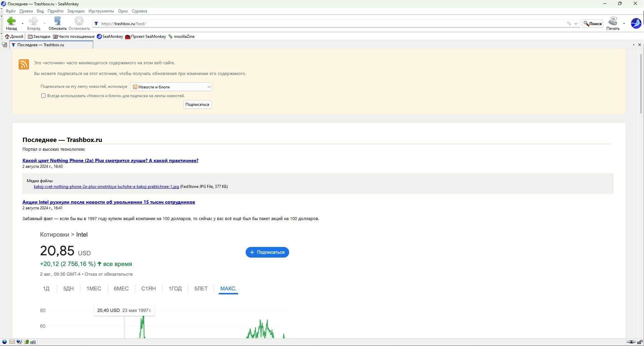Click the URL address field

(x=332, y=23)
